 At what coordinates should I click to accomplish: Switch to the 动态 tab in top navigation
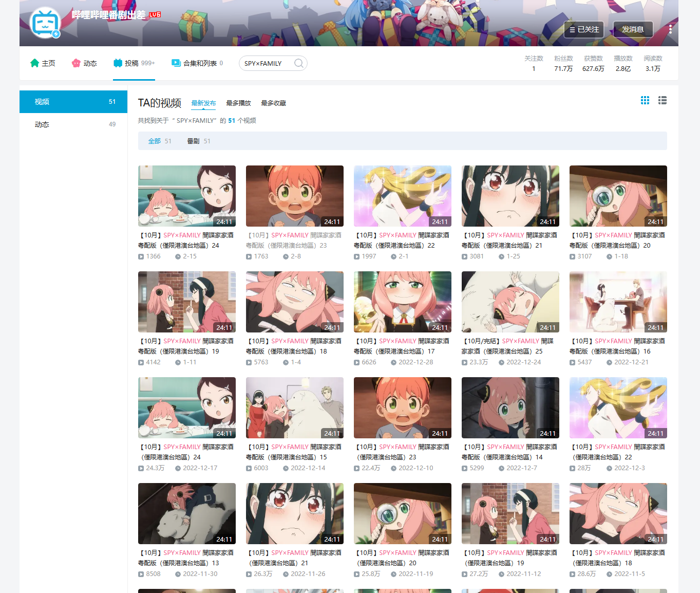pos(84,63)
